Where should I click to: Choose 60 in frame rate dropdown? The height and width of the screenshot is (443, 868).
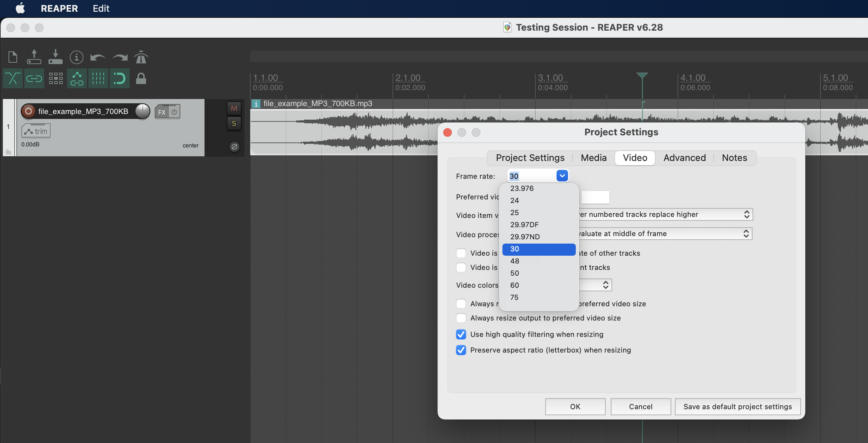pyautogui.click(x=515, y=285)
